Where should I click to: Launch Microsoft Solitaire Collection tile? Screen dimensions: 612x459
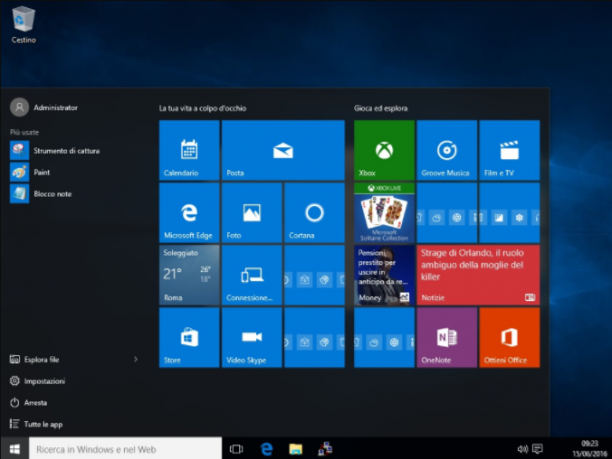(x=384, y=213)
